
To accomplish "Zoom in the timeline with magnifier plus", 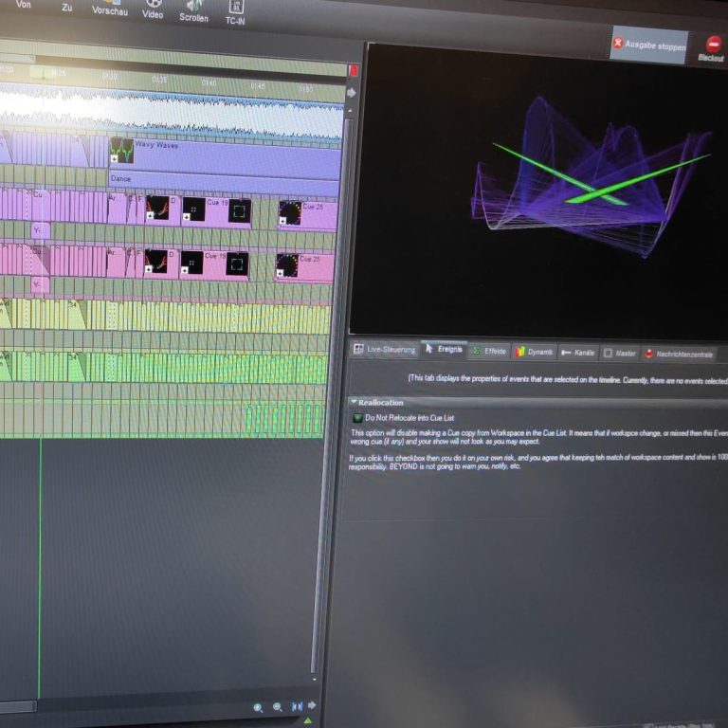I will pos(258,707).
